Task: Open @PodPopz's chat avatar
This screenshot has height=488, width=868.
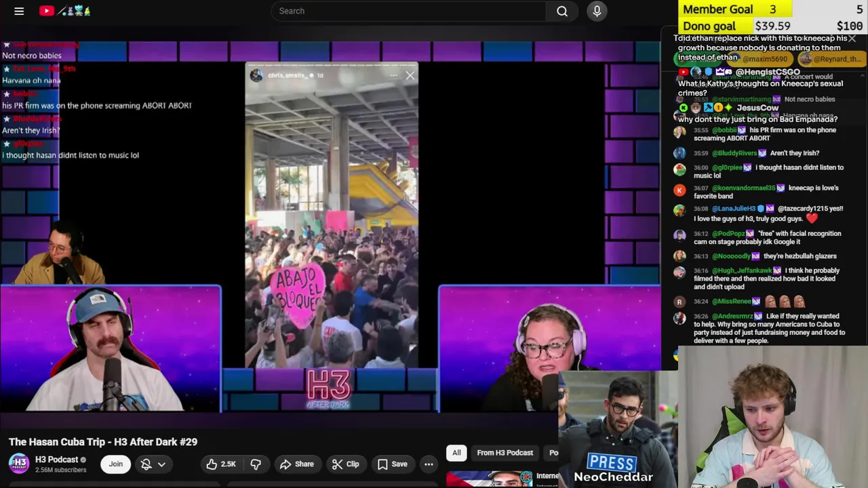Action: pos(679,236)
